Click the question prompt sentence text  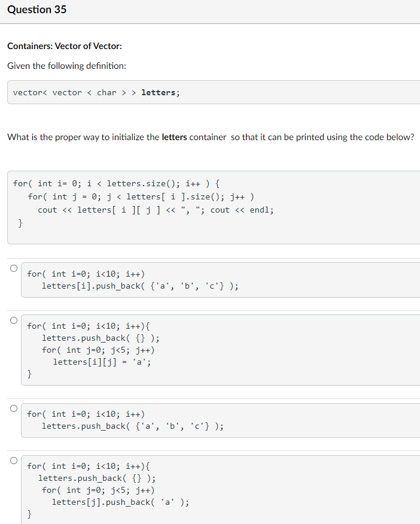[209, 137]
